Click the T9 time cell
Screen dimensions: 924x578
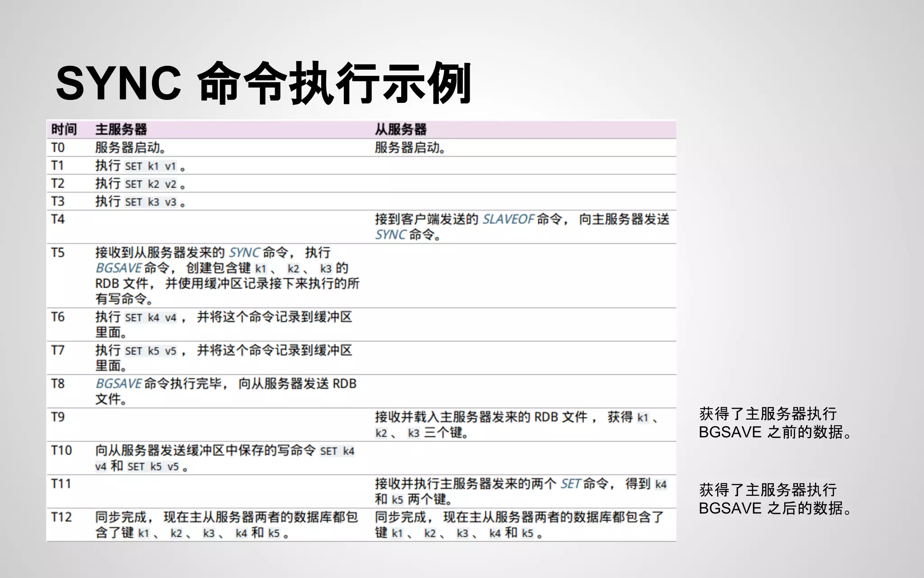click(x=58, y=416)
